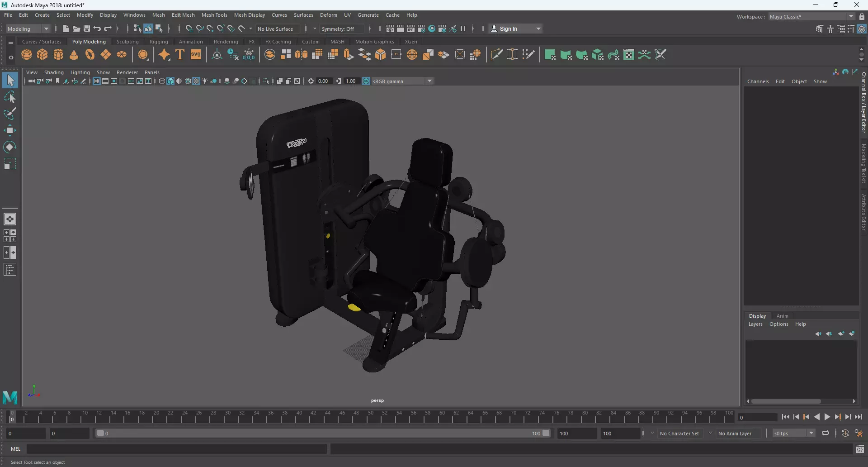The image size is (868, 467).
Task: Create polygon text with the T icon
Action: (x=180, y=55)
